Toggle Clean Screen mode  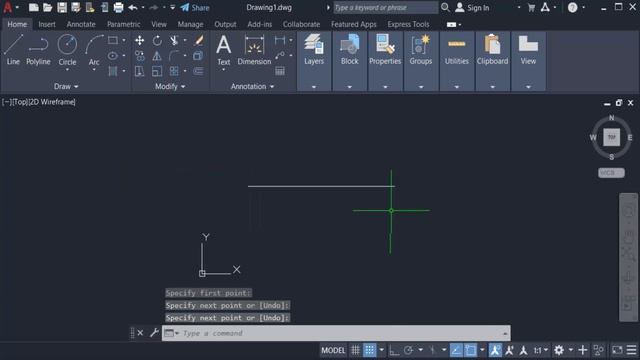617,350
